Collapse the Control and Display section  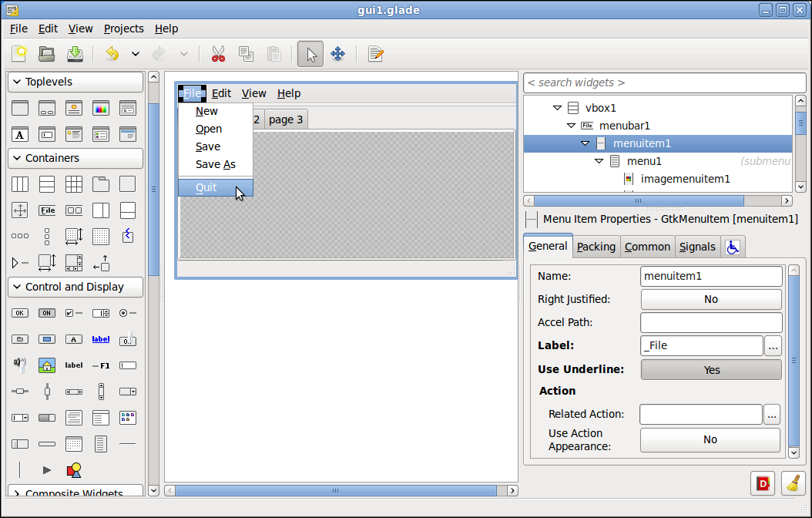(x=75, y=287)
